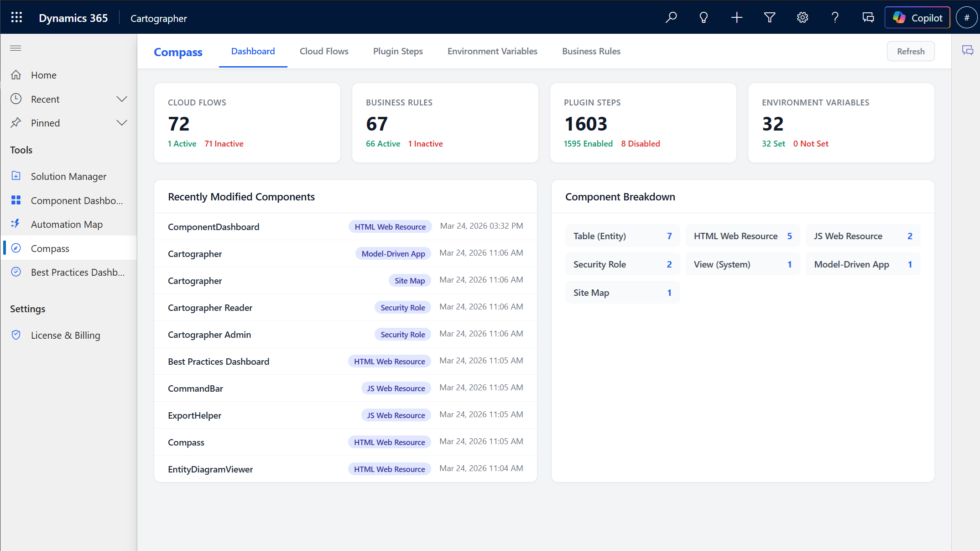Collapse the site map hamburger icon
Image resolution: width=980 pixels, height=551 pixels.
tap(16, 48)
